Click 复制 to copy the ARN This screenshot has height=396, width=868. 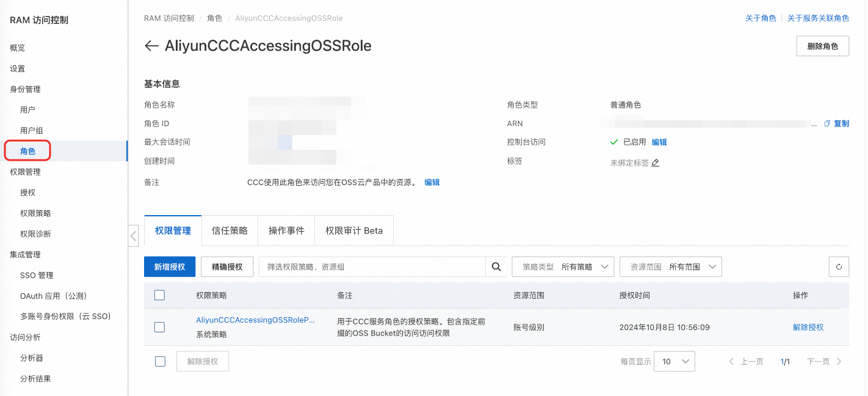[x=841, y=123]
